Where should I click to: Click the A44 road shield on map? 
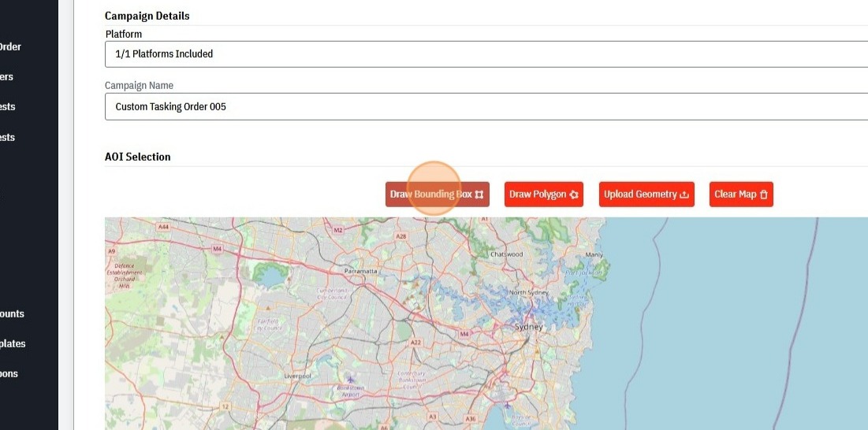click(x=163, y=227)
